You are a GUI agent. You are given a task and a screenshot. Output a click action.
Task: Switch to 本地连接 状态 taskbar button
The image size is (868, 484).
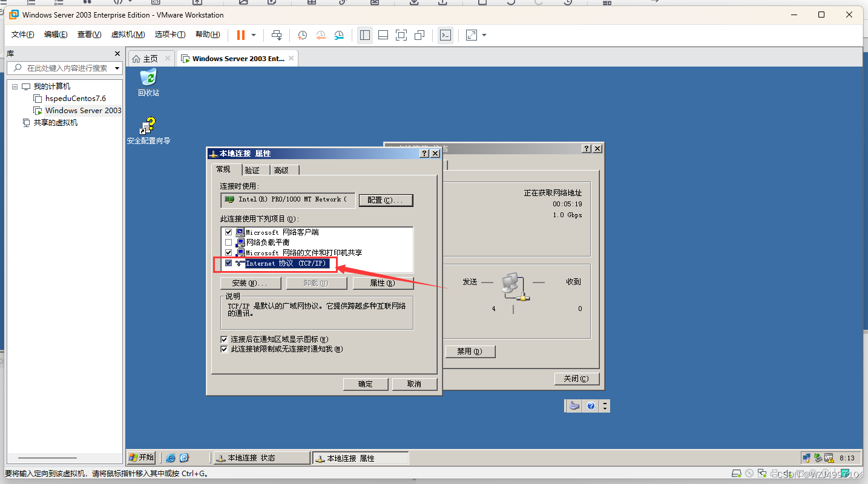pos(261,458)
